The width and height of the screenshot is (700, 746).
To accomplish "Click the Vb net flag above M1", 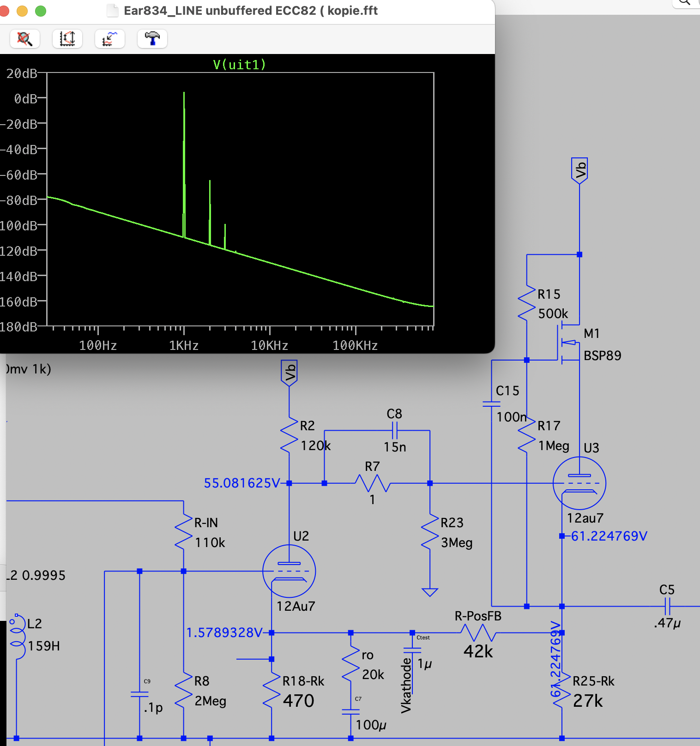I will 579,171.
